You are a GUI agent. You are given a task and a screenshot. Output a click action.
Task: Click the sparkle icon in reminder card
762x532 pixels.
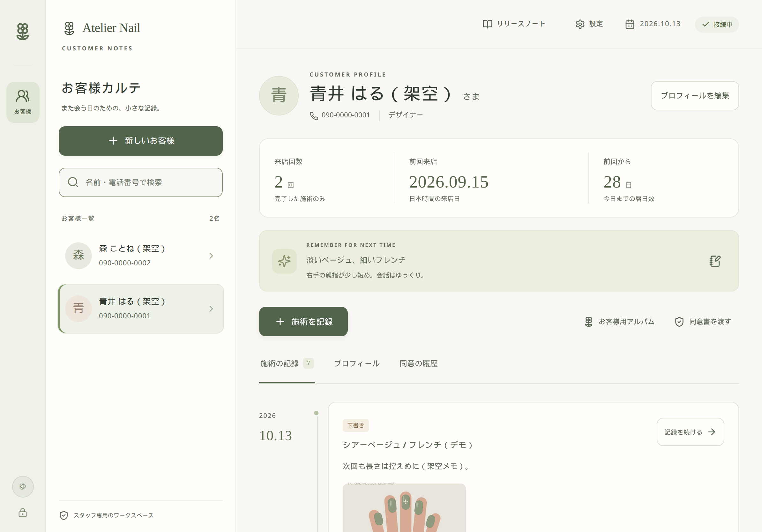(x=284, y=261)
